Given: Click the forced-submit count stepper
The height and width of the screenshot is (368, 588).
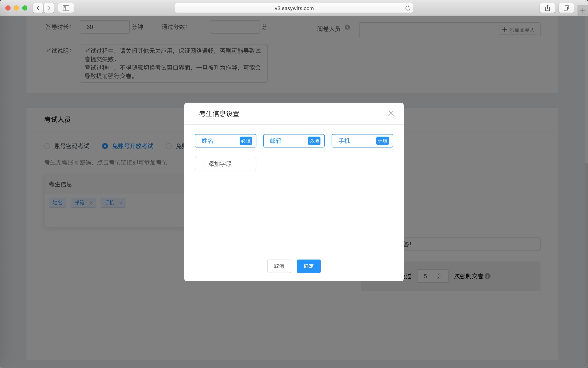Looking at the screenshot, I should [438, 276].
